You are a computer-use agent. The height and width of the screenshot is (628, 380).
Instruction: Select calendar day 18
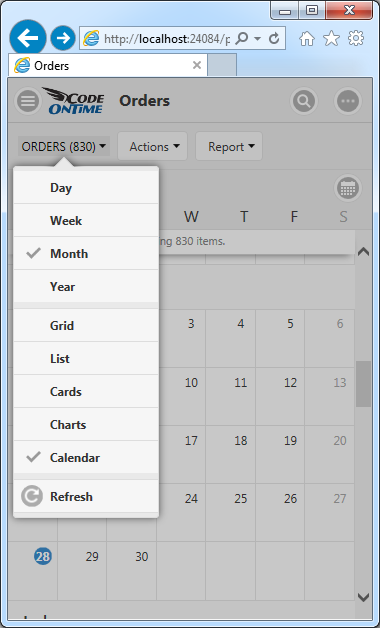tap(231, 455)
